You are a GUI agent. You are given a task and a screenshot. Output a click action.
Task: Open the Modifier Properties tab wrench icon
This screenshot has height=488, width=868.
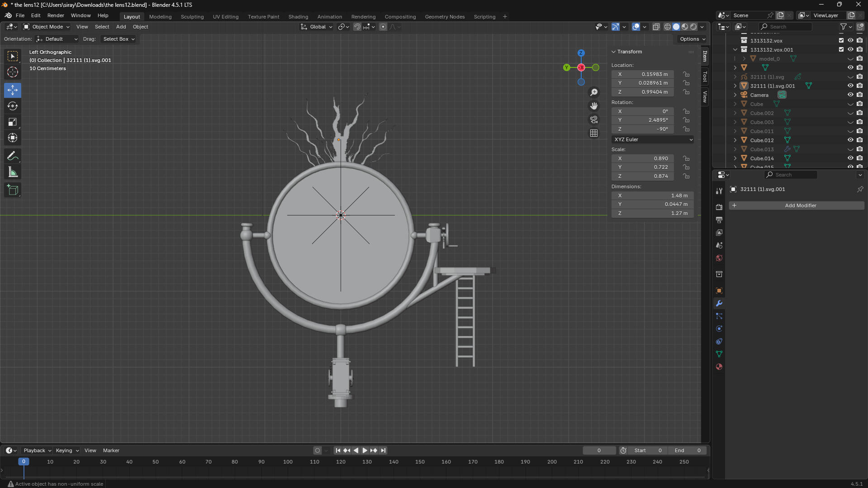point(719,303)
